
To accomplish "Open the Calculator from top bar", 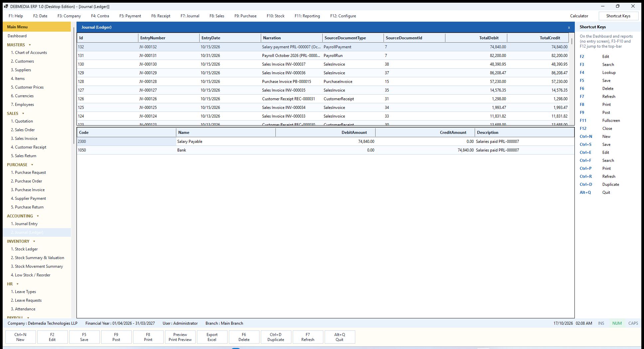I will [x=579, y=16].
